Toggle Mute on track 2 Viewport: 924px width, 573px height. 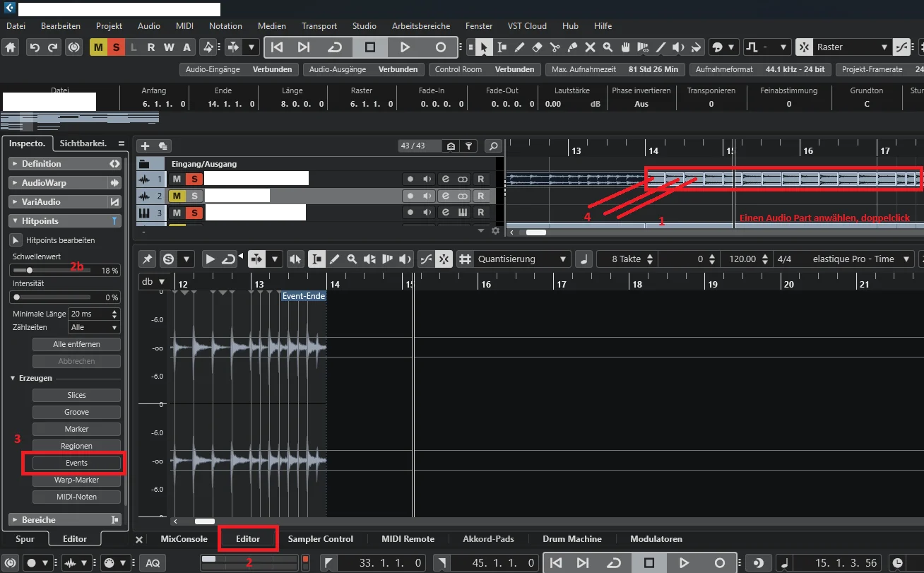tap(177, 196)
